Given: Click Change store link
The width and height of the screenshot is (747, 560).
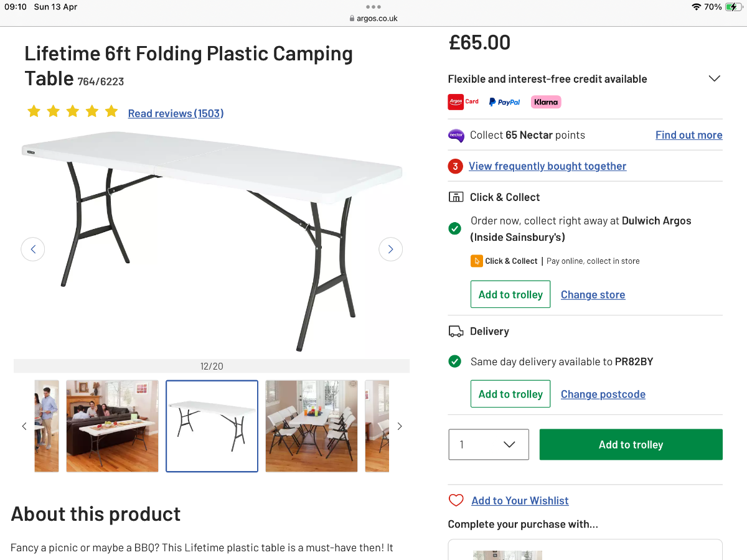Looking at the screenshot, I should pyautogui.click(x=593, y=295).
